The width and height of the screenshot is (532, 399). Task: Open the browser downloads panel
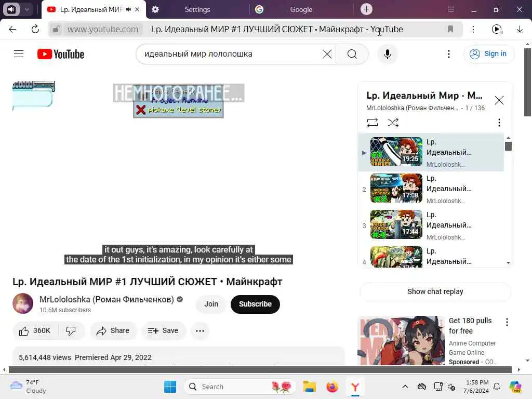520,29
